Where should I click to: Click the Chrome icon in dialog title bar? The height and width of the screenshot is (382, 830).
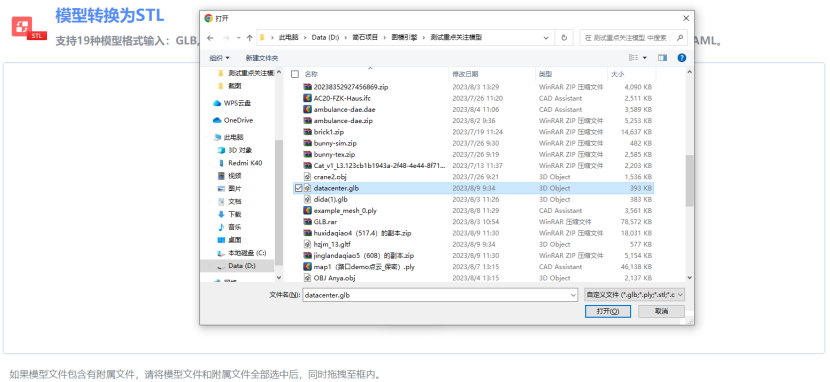point(209,18)
